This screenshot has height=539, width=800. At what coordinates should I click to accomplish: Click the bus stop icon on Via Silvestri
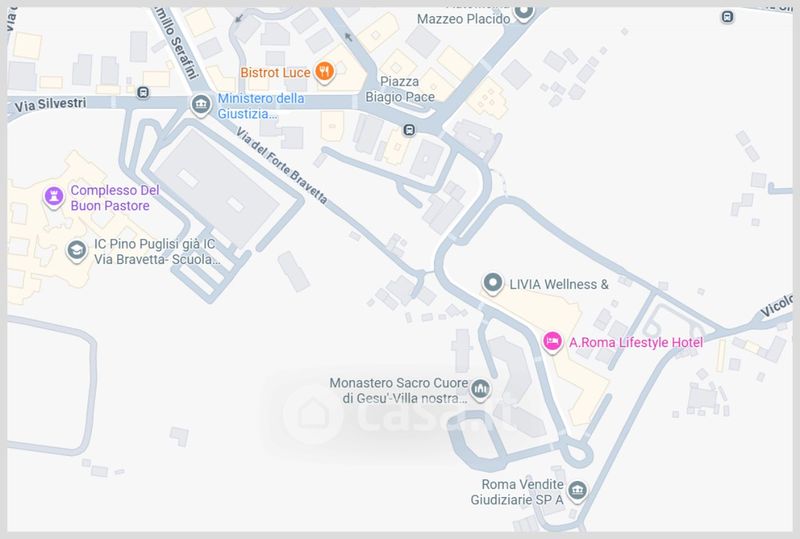coord(143,92)
